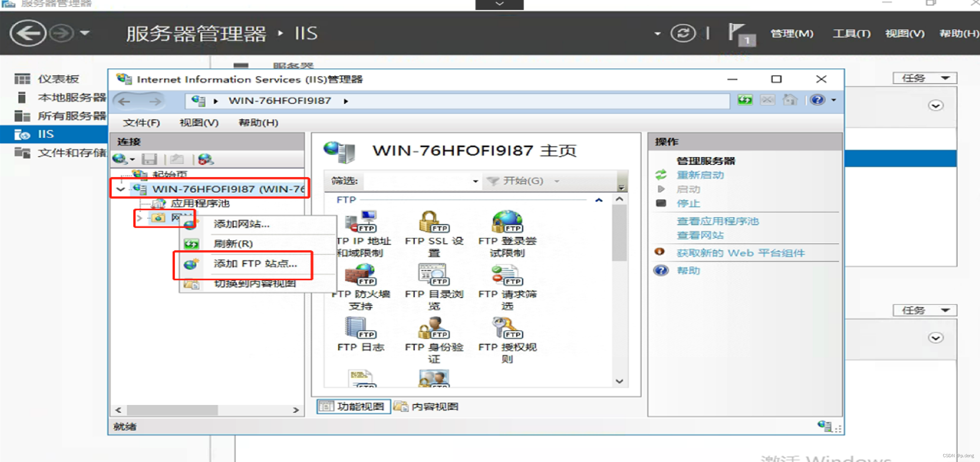Click Server Manager back arrow button
This screenshot has height=462, width=980.
click(28, 33)
